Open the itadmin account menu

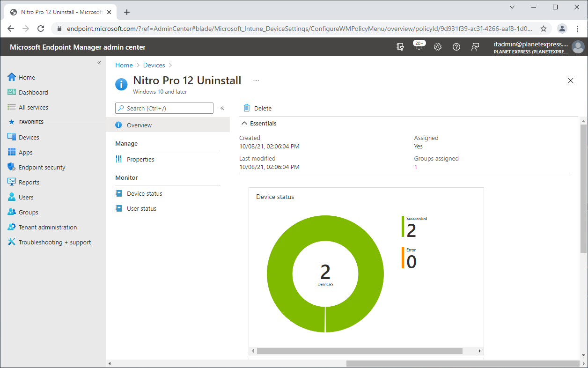539,47
